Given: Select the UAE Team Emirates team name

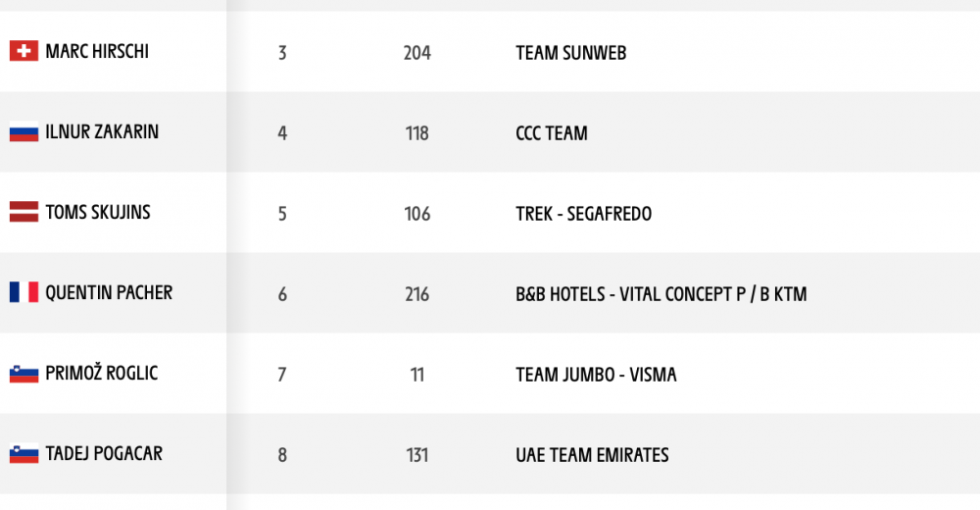Looking at the screenshot, I should tap(592, 455).
